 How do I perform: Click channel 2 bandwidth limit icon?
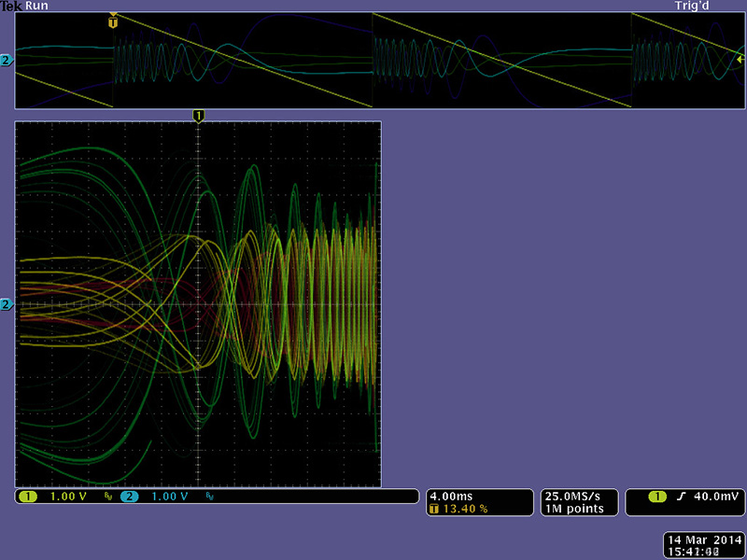209,497
